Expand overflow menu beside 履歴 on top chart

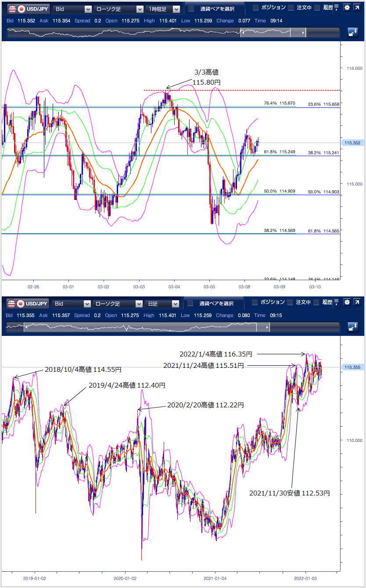click(x=337, y=7)
